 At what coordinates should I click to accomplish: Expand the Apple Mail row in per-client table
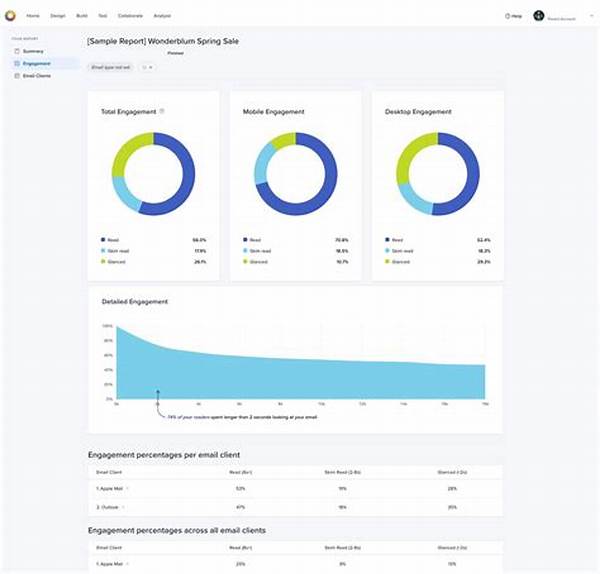[126, 490]
